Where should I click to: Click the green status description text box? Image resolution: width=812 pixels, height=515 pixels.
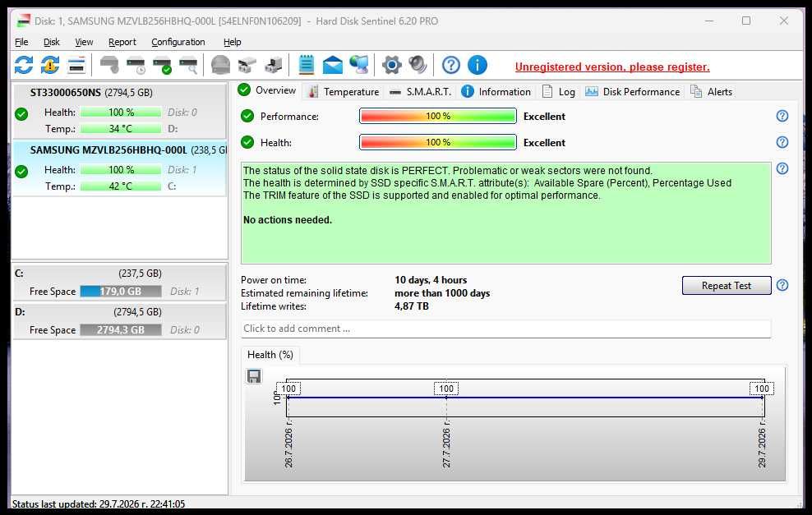tap(506, 213)
